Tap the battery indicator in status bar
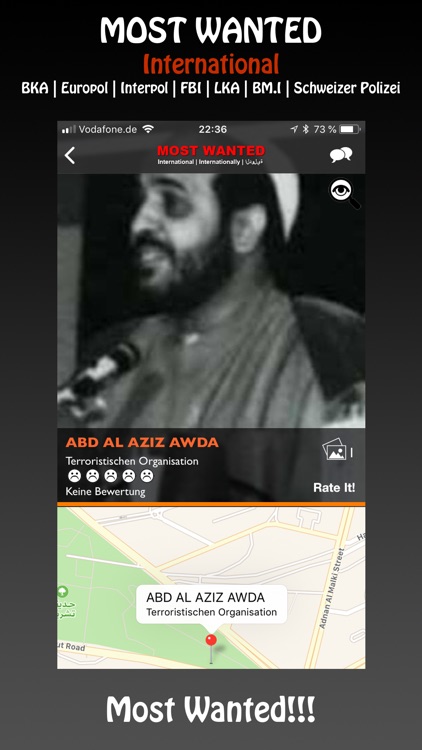The width and height of the screenshot is (422, 750). (x=349, y=129)
